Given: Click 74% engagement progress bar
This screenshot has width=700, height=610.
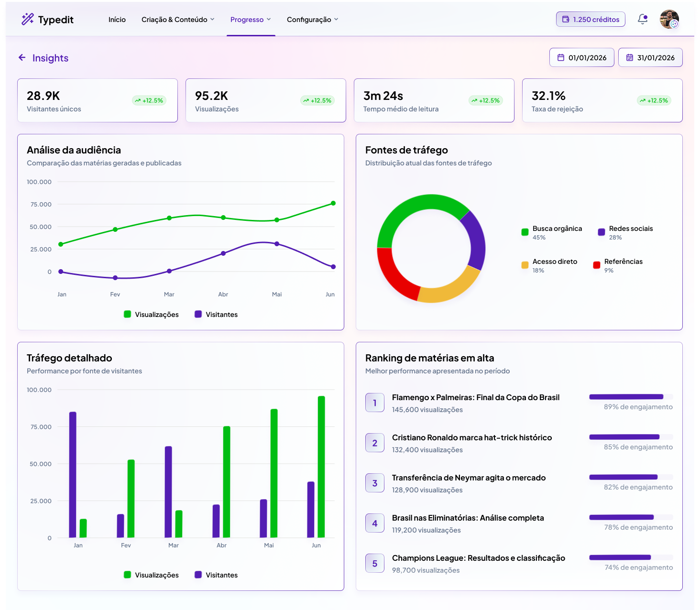Looking at the screenshot, I should pos(631,557).
